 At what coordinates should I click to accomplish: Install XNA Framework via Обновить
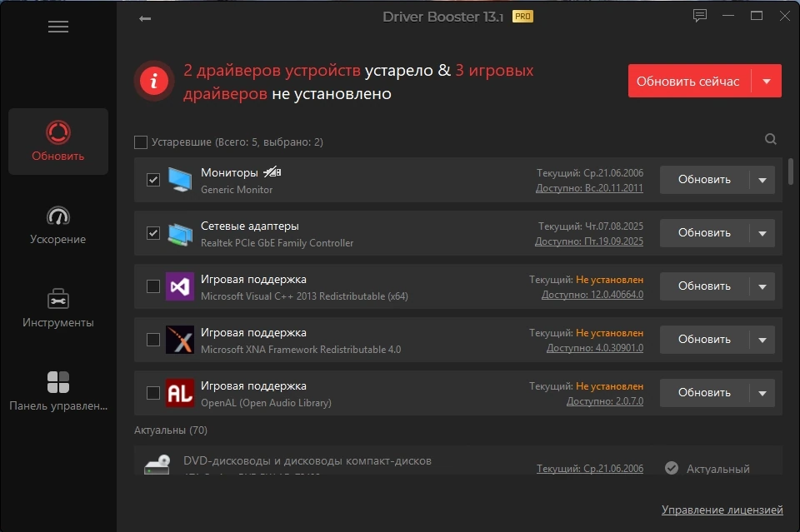704,340
